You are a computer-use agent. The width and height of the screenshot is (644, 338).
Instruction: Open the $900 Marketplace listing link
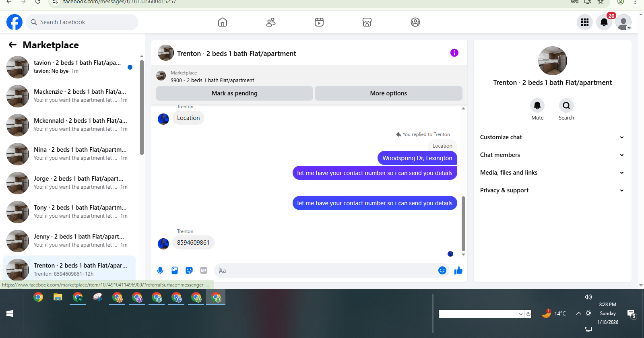(212, 80)
